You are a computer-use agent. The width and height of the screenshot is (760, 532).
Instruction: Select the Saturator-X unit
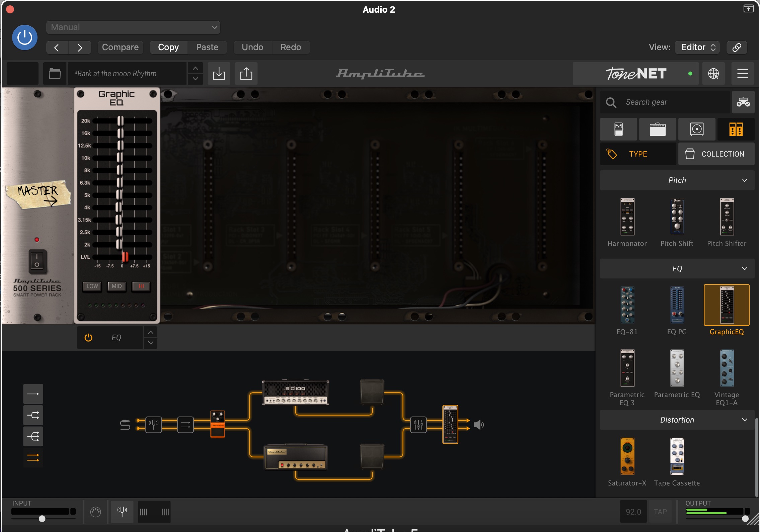coord(627,462)
